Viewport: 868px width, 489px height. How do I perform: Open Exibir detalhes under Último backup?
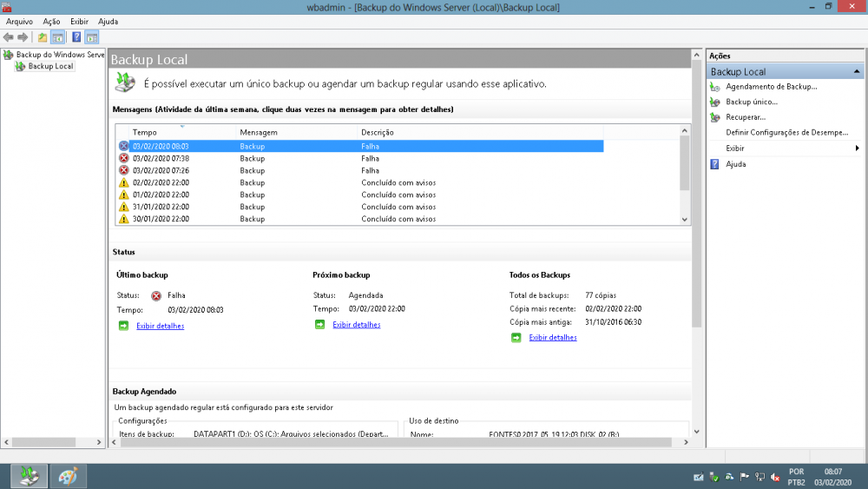[160, 326]
